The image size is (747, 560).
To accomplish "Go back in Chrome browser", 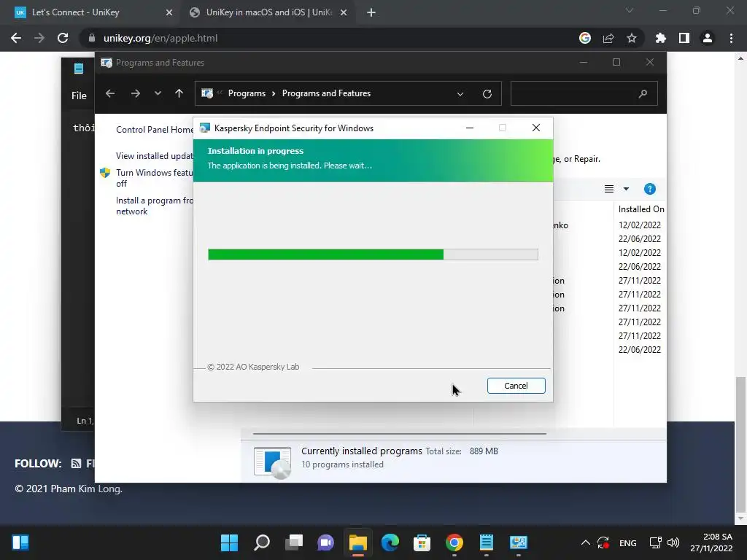I will click(x=16, y=38).
